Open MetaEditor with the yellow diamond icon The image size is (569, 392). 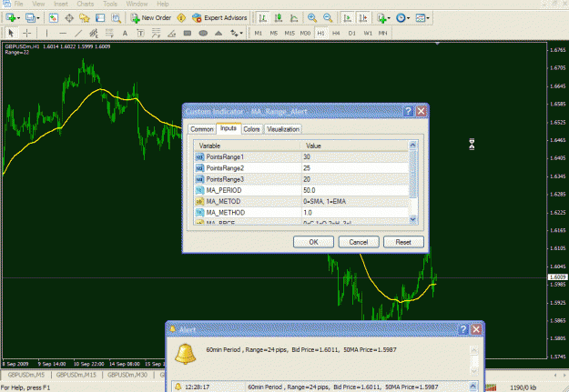click(181, 18)
